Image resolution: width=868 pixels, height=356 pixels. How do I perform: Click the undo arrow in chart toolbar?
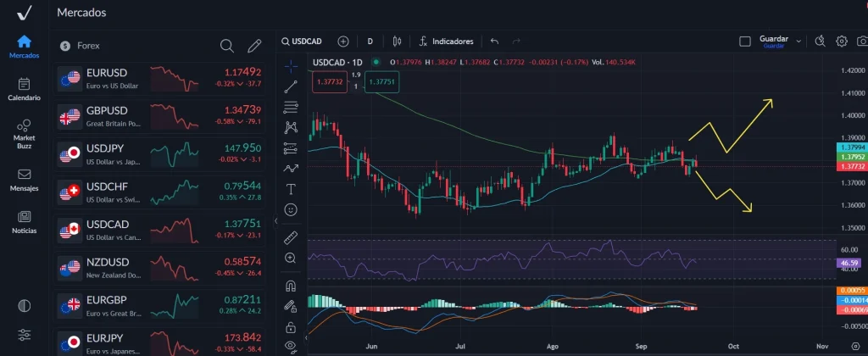coord(494,41)
